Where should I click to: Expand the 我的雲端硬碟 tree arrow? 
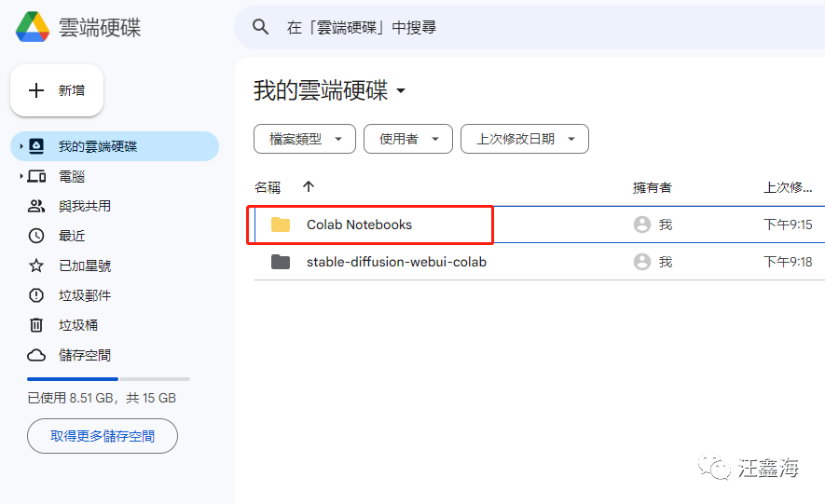[x=21, y=146]
